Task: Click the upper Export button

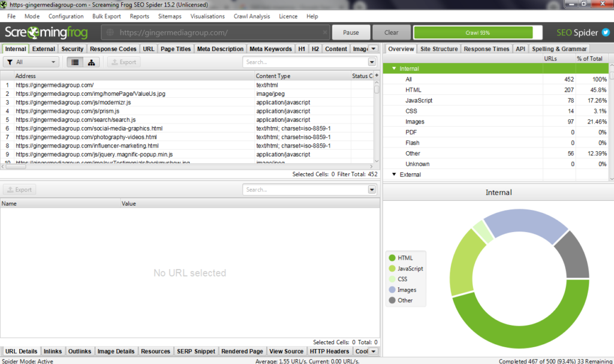Action: pyautogui.click(x=124, y=62)
